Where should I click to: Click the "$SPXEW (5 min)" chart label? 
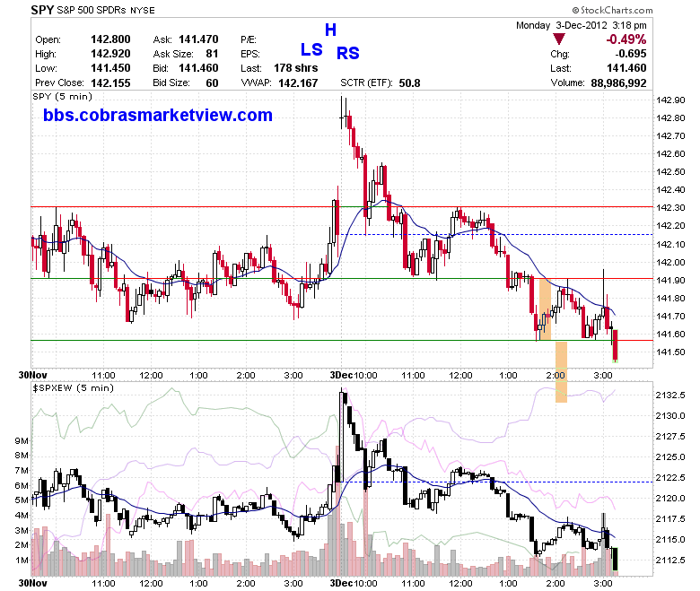[x=74, y=388]
